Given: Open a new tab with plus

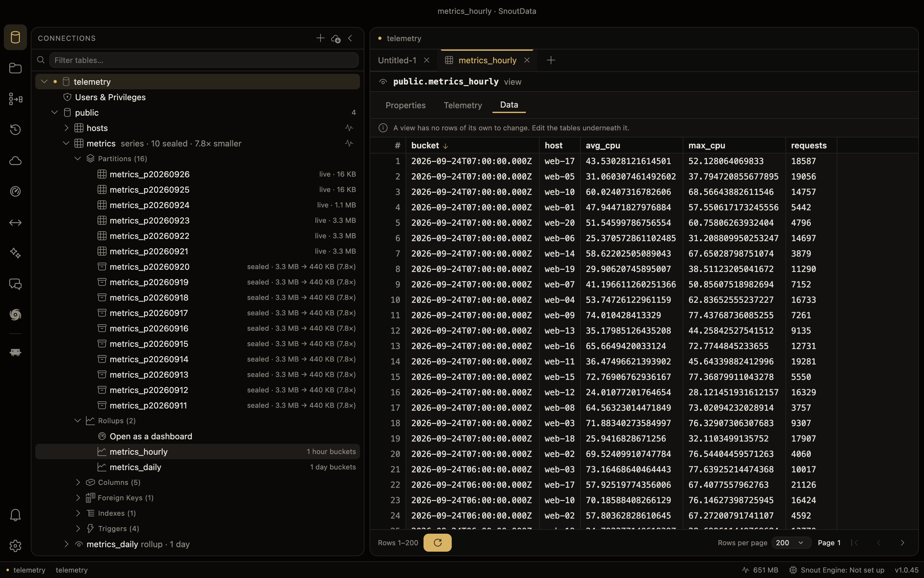Looking at the screenshot, I should (x=551, y=60).
